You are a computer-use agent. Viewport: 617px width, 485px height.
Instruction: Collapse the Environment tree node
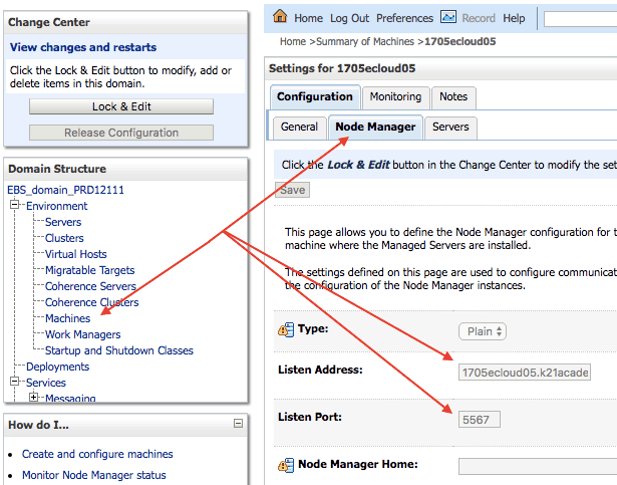pos(15,205)
